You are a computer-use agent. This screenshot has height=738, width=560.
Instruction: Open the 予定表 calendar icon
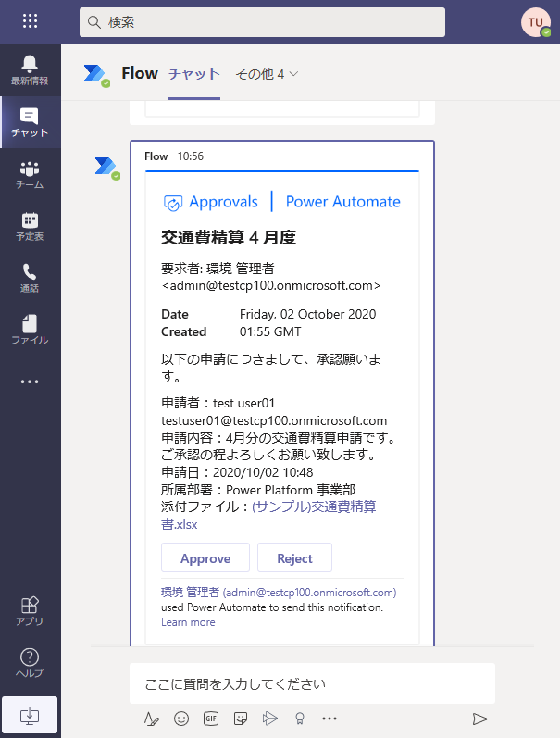click(30, 226)
